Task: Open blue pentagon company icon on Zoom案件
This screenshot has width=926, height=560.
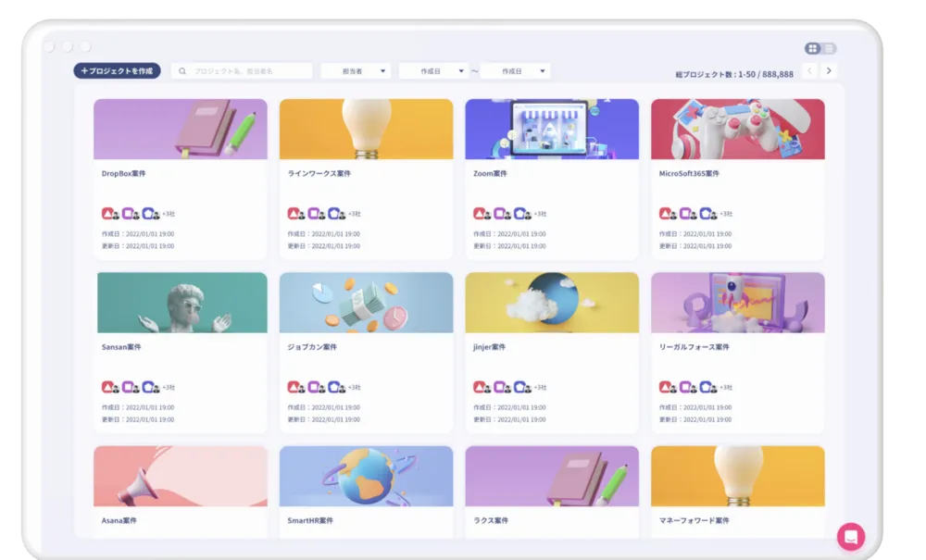Action: [x=519, y=213]
